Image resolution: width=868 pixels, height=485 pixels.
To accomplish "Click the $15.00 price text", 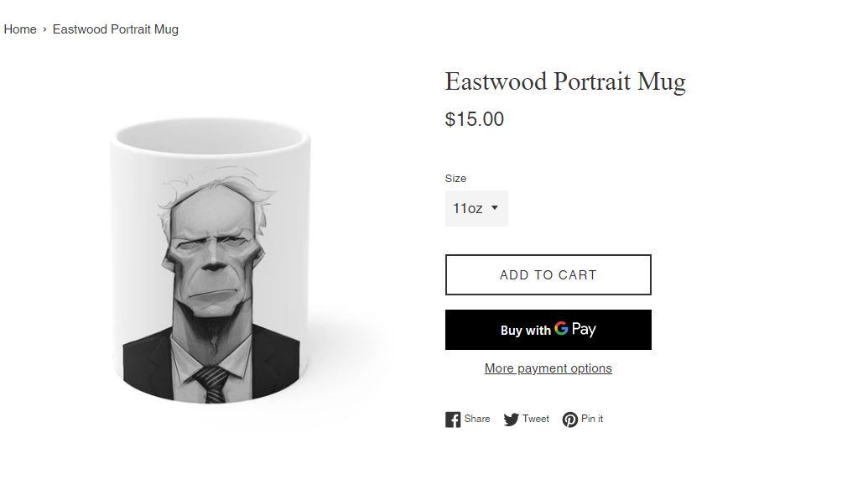I will pyautogui.click(x=475, y=119).
